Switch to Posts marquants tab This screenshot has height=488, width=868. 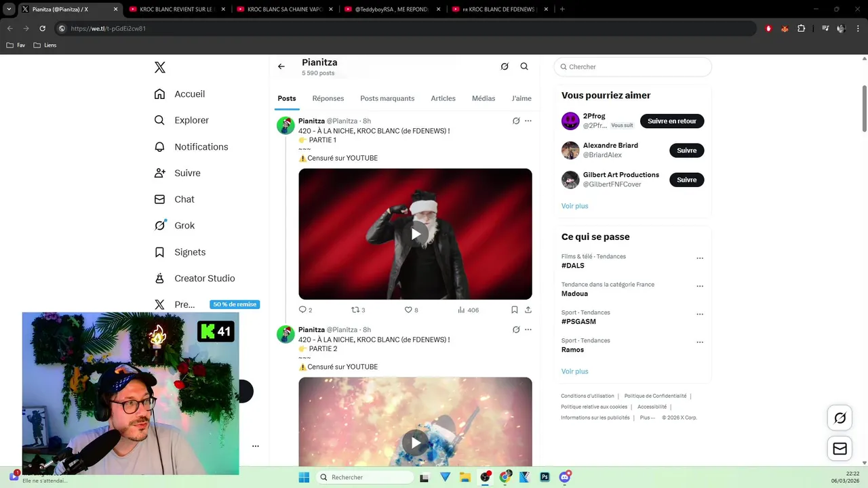coord(387,98)
